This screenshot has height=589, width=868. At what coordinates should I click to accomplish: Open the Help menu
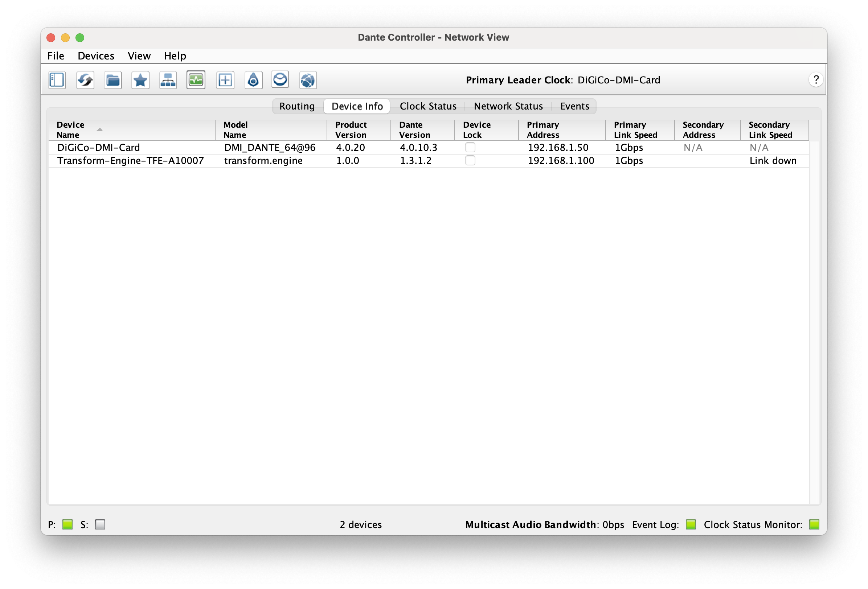click(x=175, y=56)
